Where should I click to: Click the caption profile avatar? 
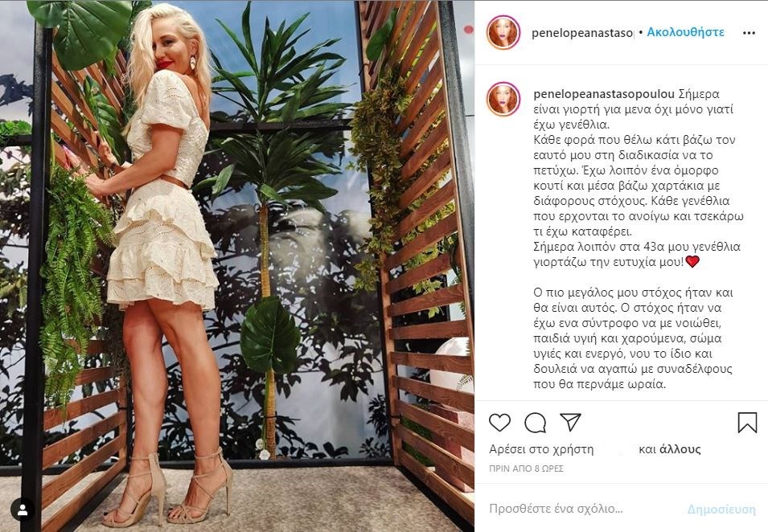tap(503, 100)
